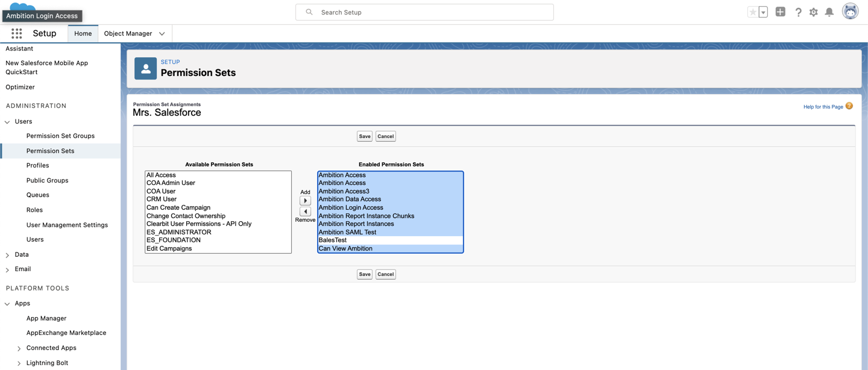Click the bottom Save button

(365, 274)
